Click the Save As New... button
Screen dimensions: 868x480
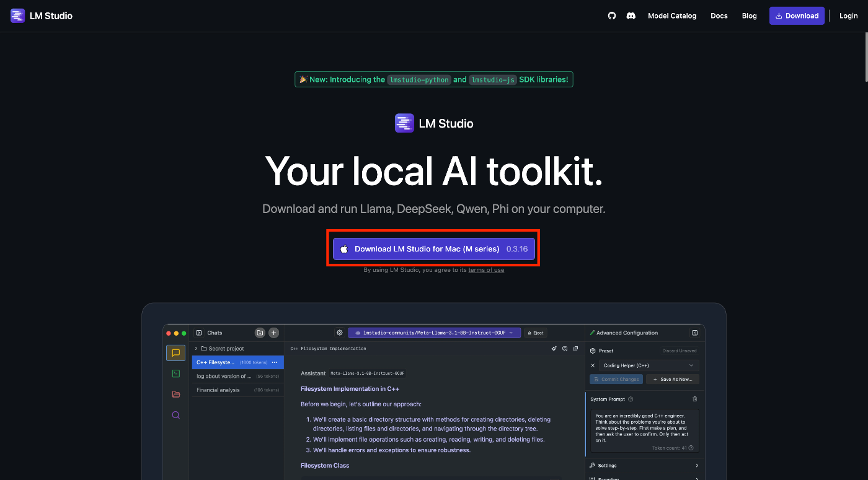(673, 379)
